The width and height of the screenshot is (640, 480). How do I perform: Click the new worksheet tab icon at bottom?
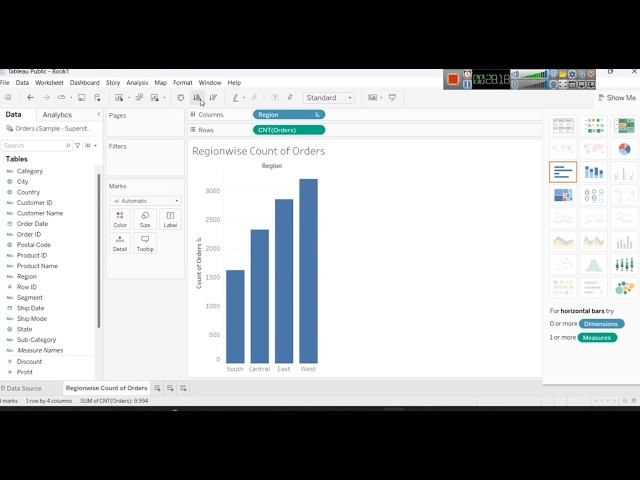tap(157, 388)
